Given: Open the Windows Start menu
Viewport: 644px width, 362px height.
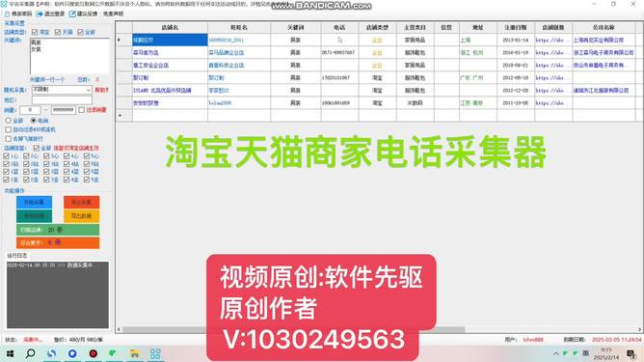Looking at the screenshot, I should (11, 353).
